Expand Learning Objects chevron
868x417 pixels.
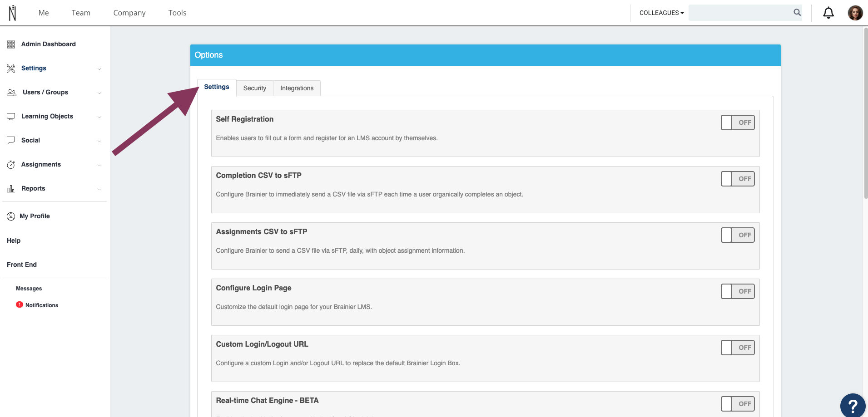(x=99, y=117)
